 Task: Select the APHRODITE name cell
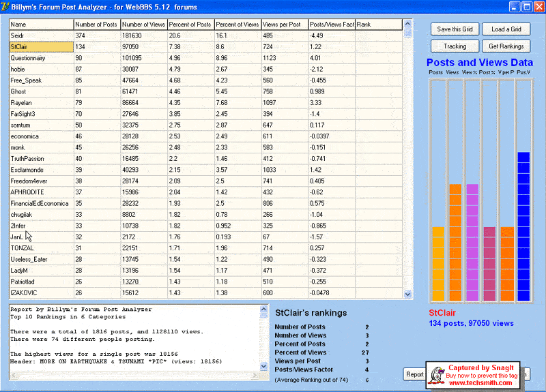point(42,192)
